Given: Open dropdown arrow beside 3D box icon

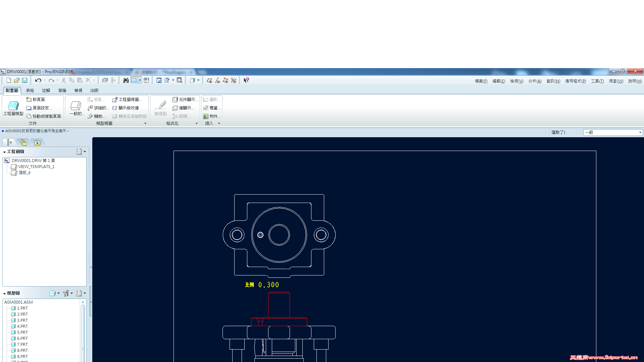Looking at the screenshot, I should 198,80.
